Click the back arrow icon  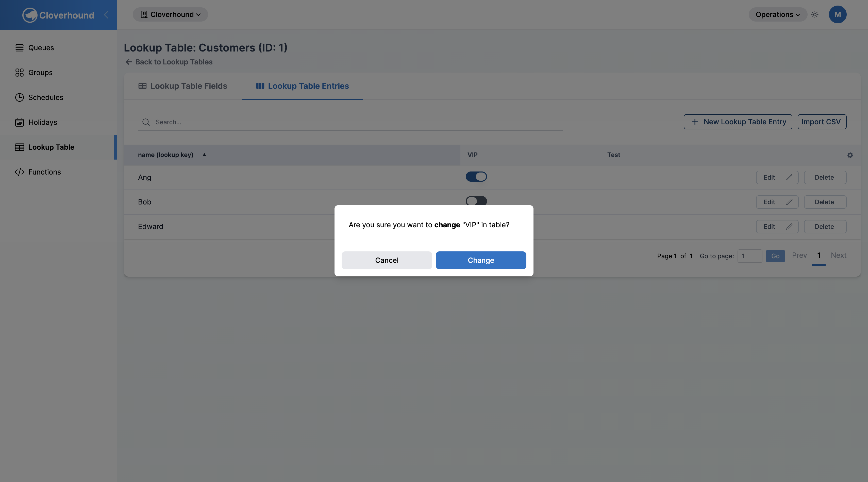(x=128, y=62)
